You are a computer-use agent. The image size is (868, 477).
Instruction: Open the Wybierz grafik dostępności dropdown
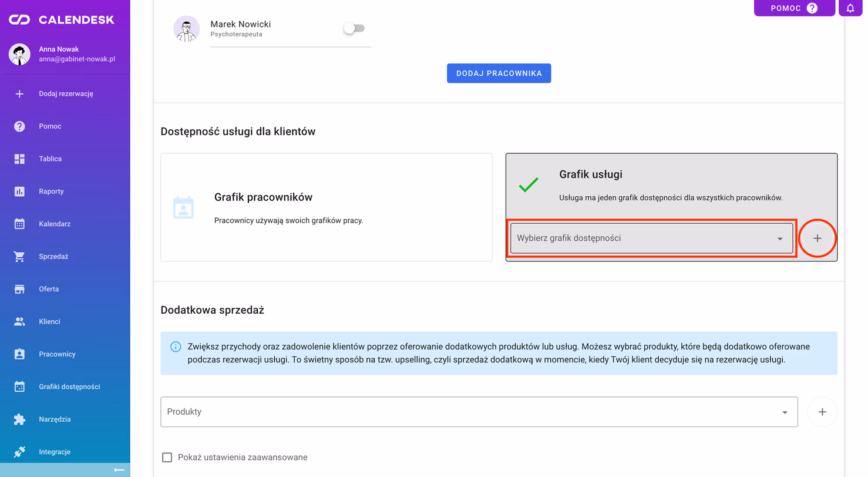click(x=651, y=238)
